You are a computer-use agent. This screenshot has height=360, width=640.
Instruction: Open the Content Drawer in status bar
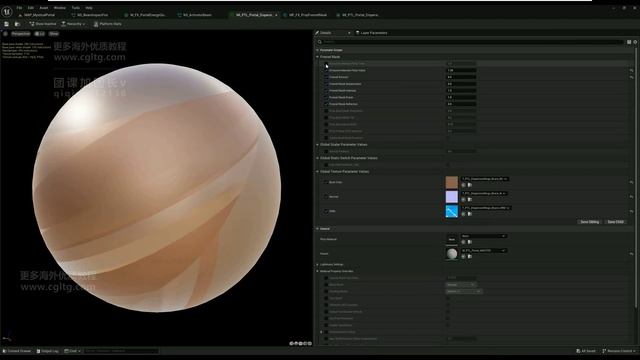[17, 351]
